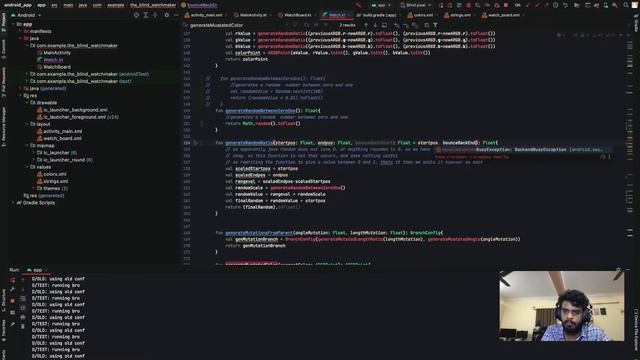Select Watch.kt in project tree
The width and height of the screenshot is (640, 360).
coord(53,60)
